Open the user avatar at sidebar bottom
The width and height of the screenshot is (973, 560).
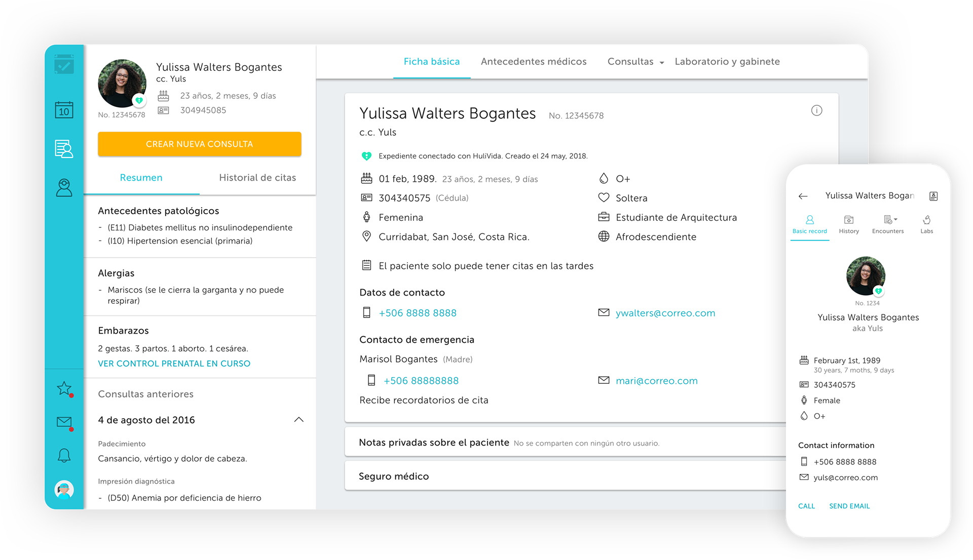[64, 490]
